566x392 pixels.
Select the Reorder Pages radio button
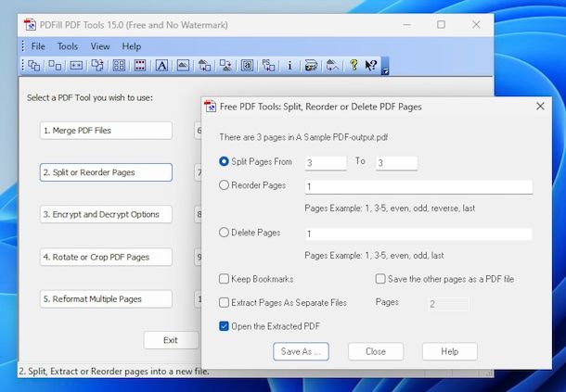[x=224, y=185]
